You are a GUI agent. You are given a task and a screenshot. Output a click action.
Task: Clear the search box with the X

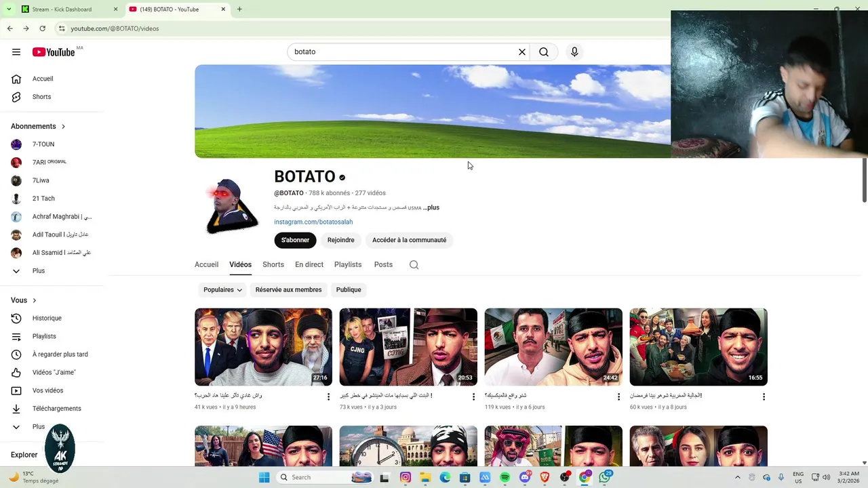pyautogui.click(x=522, y=52)
